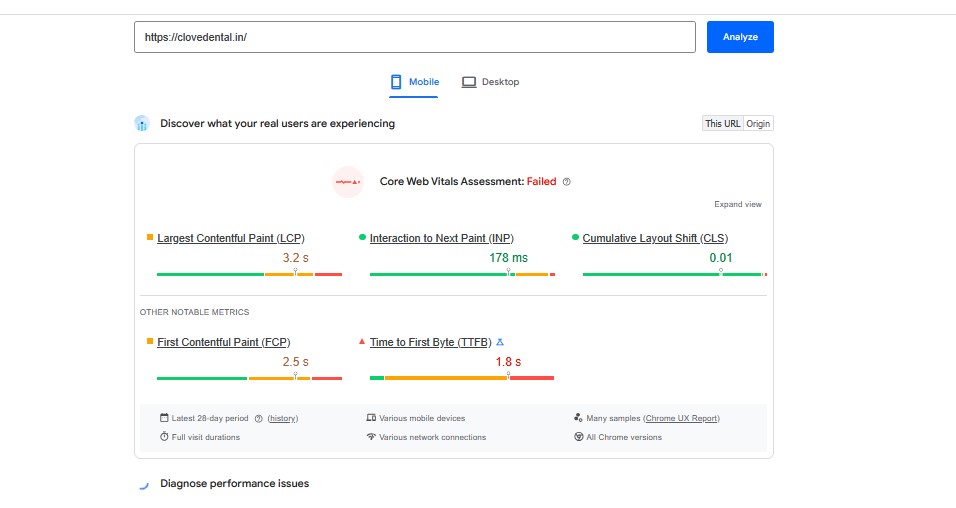Click the CLS value 0.01

pyautogui.click(x=721, y=258)
